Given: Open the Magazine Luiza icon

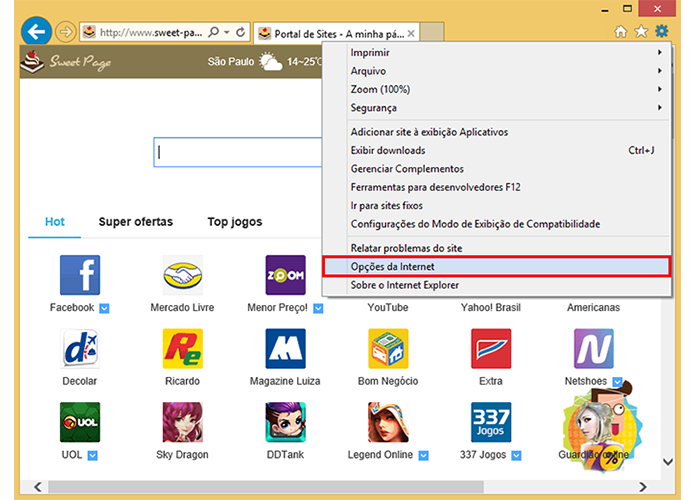Looking at the screenshot, I should coord(285,348).
